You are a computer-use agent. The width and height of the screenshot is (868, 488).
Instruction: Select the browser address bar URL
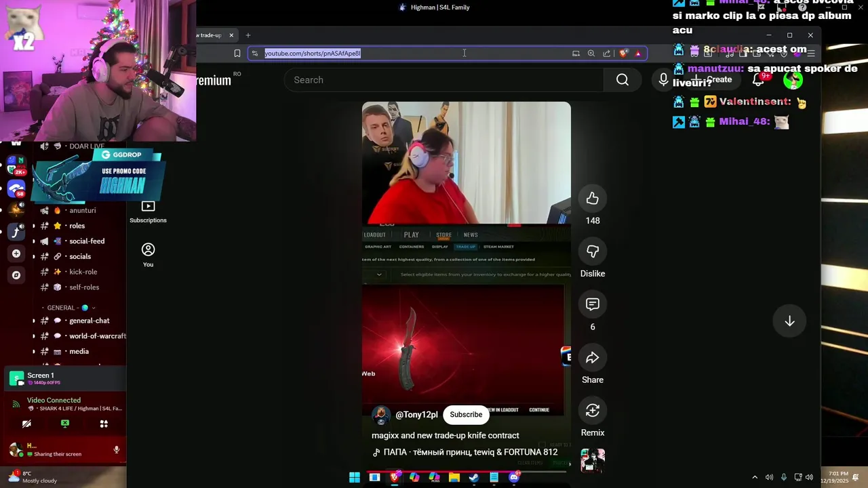click(313, 54)
